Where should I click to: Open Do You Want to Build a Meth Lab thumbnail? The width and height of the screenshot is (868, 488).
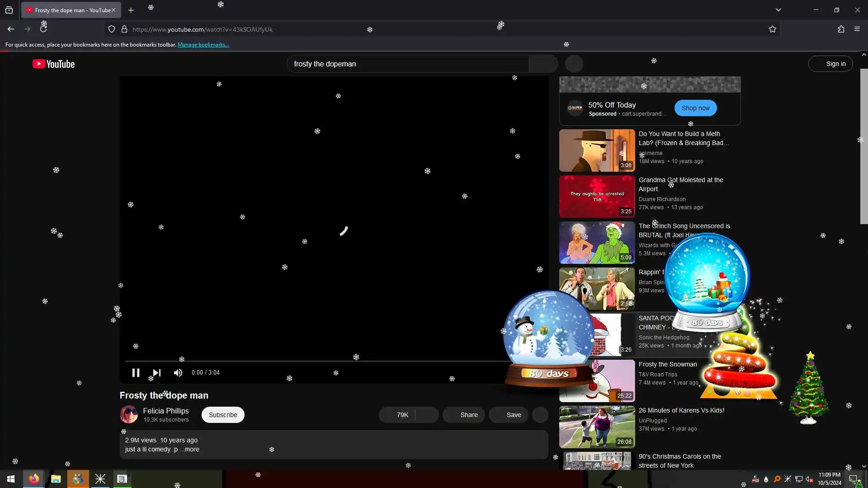pos(597,150)
